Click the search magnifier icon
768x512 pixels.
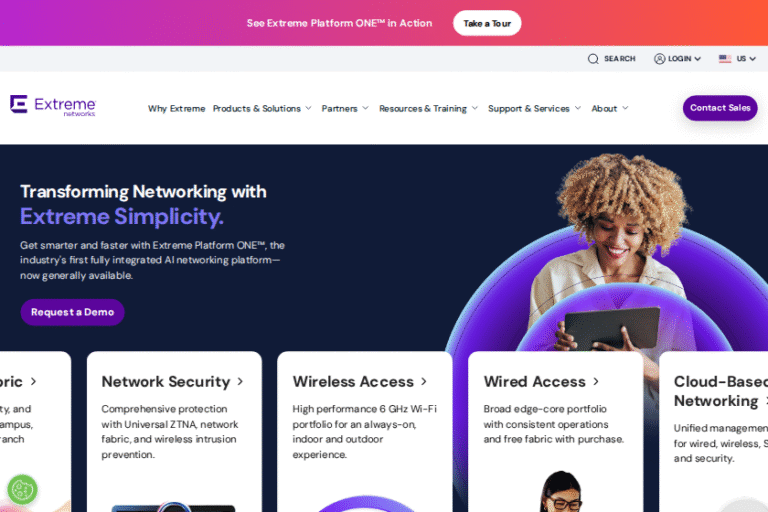593,59
